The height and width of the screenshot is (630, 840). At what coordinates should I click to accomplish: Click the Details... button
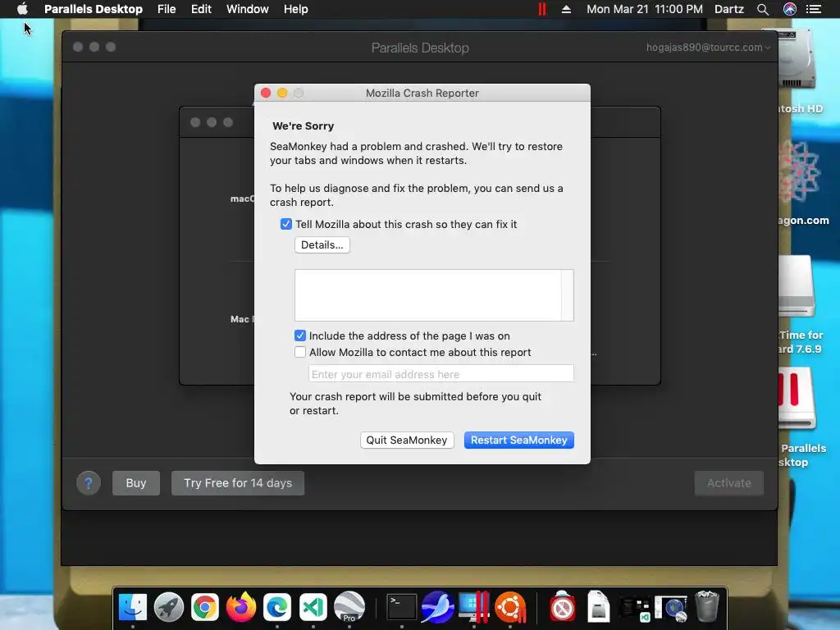coord(322,244)
